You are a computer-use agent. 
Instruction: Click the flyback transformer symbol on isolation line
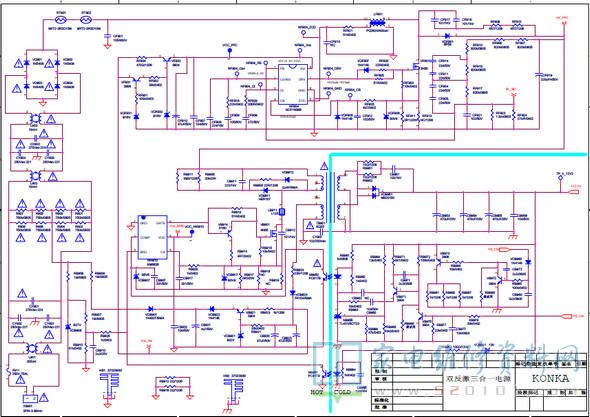(330, 197)
